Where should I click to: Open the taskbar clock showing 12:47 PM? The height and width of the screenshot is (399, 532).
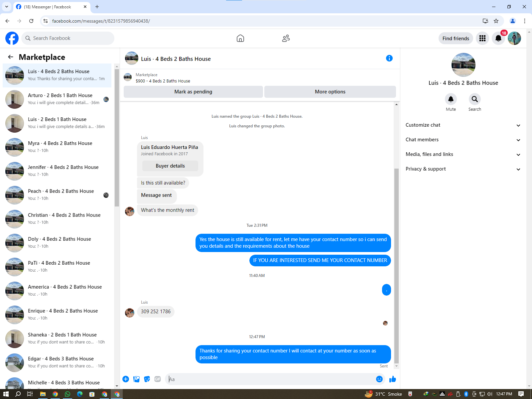[x=504, y=394]
